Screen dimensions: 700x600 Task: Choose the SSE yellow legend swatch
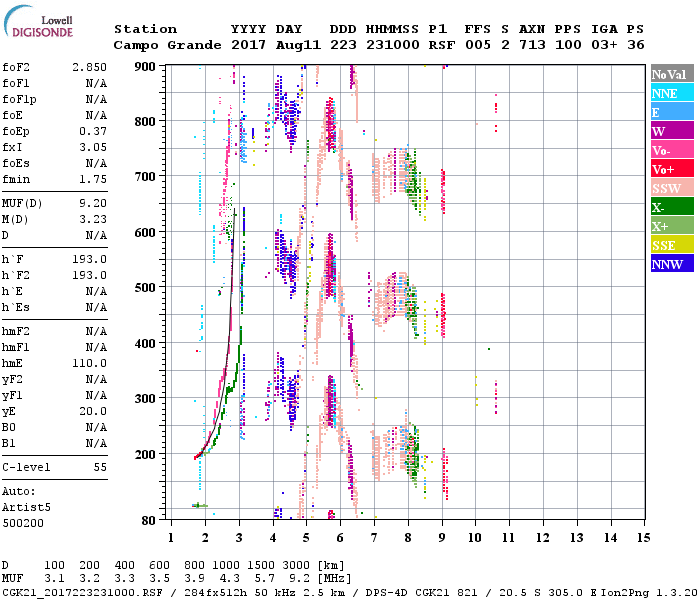(668, 245)
